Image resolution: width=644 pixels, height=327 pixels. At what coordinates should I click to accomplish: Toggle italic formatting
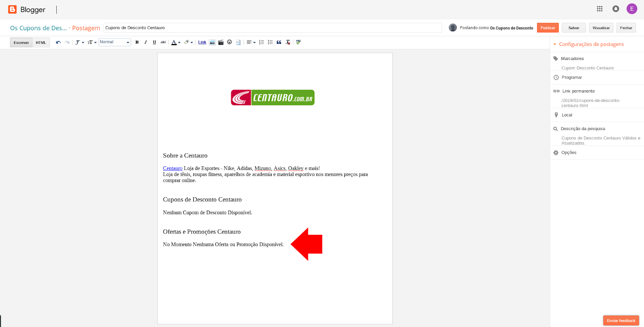146,42
